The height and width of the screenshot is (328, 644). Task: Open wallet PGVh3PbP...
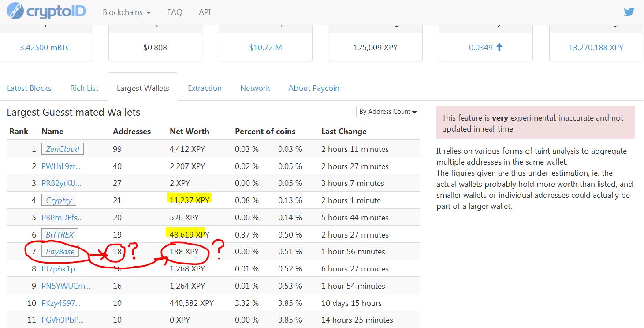[63, 320]
